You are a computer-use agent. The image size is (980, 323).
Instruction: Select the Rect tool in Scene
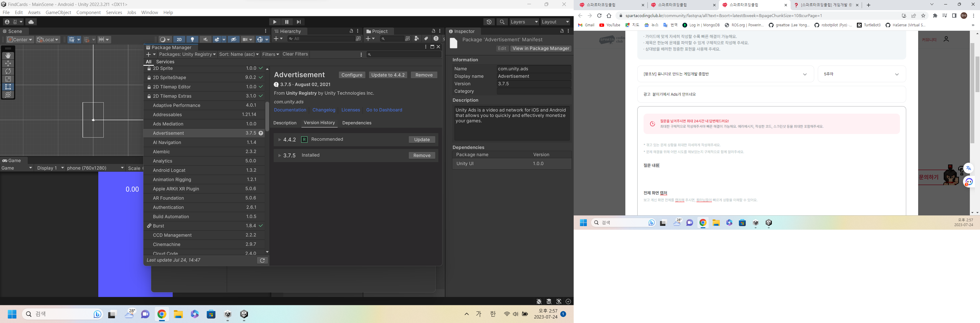(8, 87)
